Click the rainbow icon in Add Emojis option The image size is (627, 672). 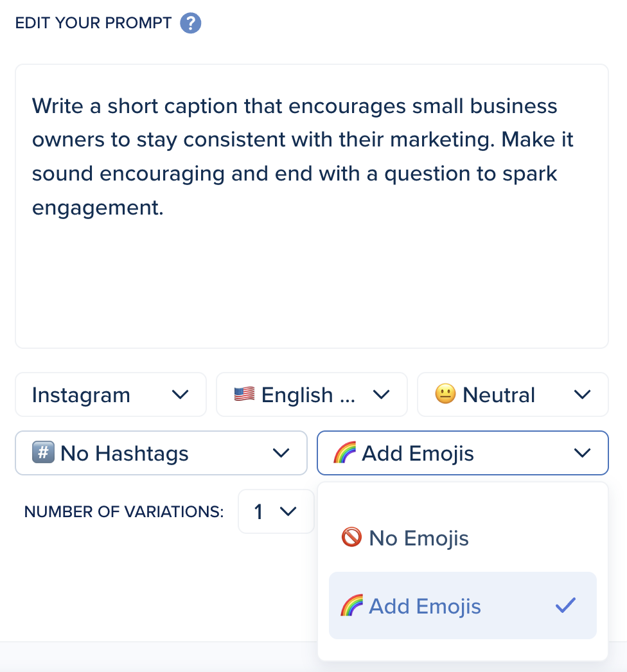(x=351, y=605)
